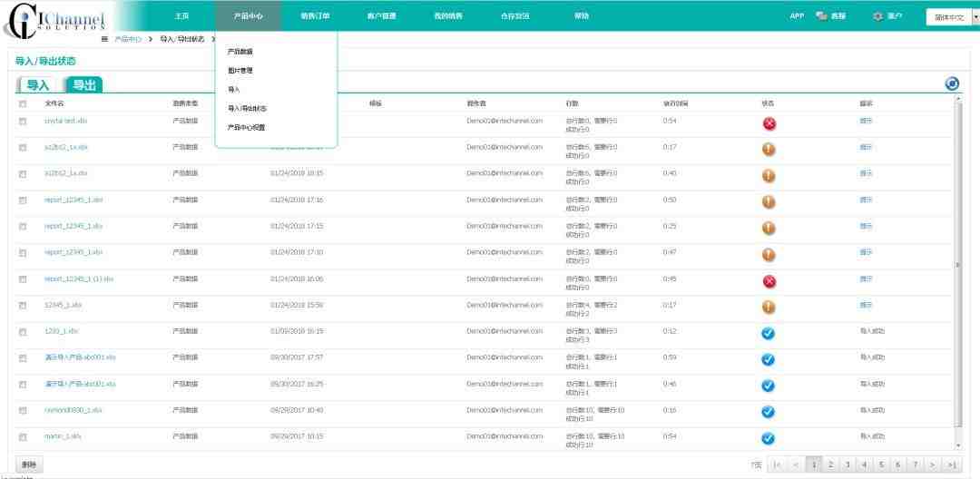Choose 产品中心设置 from the dropdown menu
This screenshot has width=980, height=479.
pyautogui.click(x=246, y=127)
